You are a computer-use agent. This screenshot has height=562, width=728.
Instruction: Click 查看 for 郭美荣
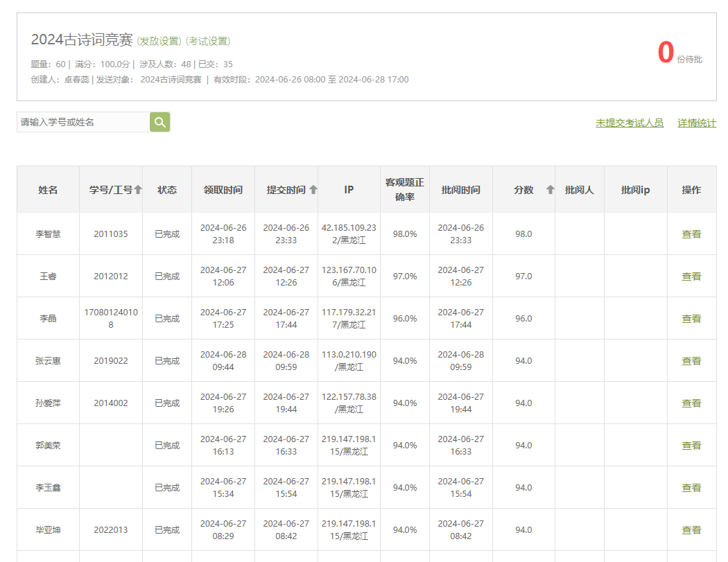click(x=691, y=446)
